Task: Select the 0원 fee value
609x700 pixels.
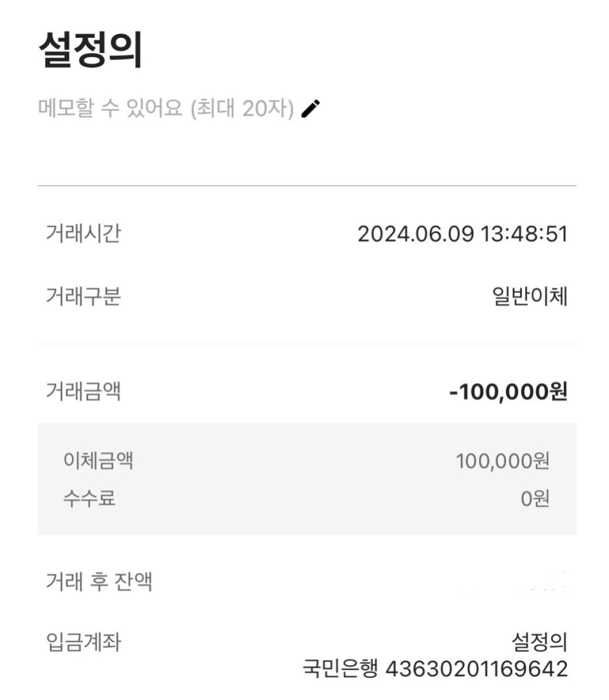Action: tap(535, 499)
